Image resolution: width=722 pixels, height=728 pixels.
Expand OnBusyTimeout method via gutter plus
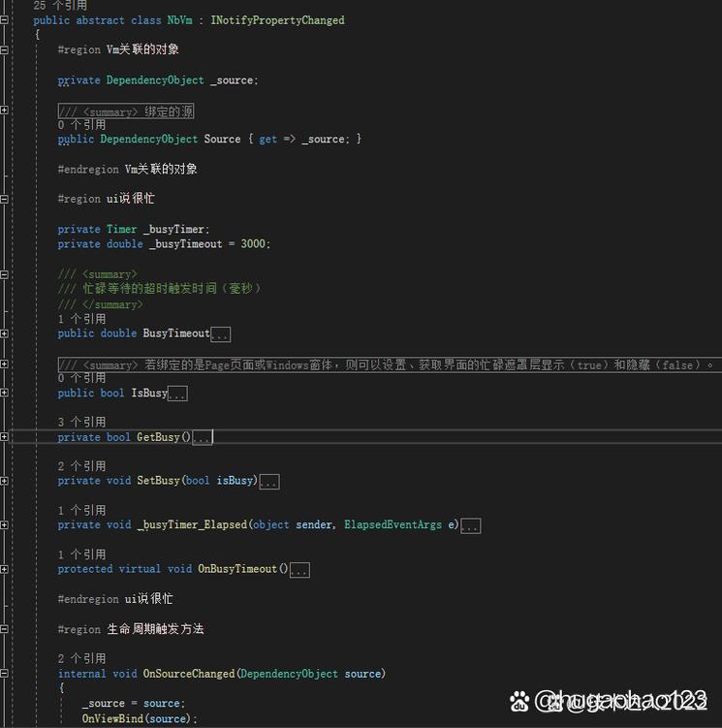point(4,569)
